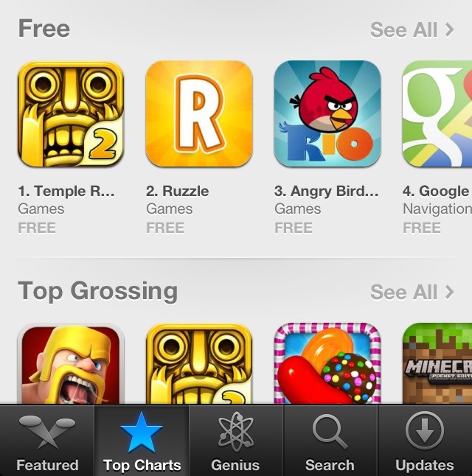472x476 pixels.
Task: Expand Top Grossing with See All
Action: coord(412,292)
